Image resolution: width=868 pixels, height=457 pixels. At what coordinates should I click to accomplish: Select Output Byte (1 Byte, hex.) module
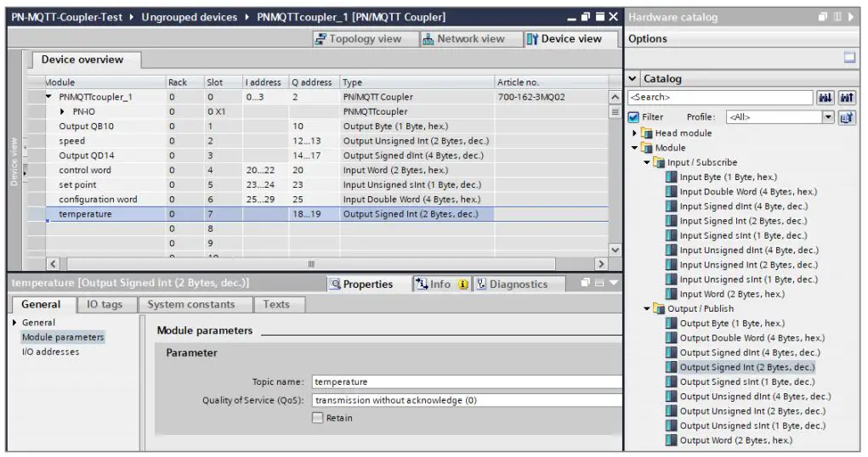732,323
